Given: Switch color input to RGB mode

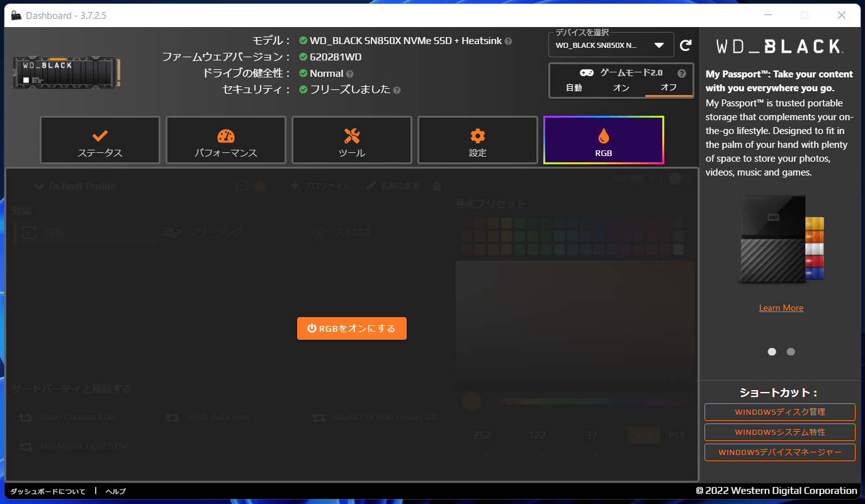Looking at the screenshot, I should pyautogui.click(x=644, y=435).
